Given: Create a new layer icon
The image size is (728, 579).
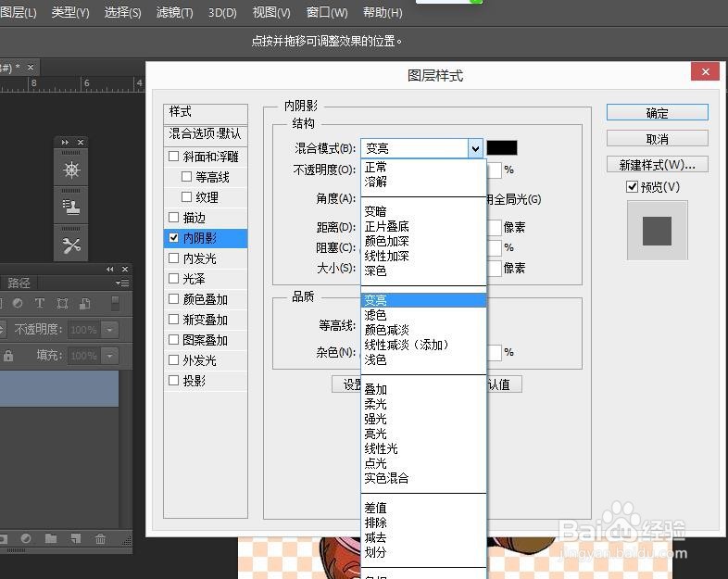Looking at the screenshot, I should [x=75, y=538].
